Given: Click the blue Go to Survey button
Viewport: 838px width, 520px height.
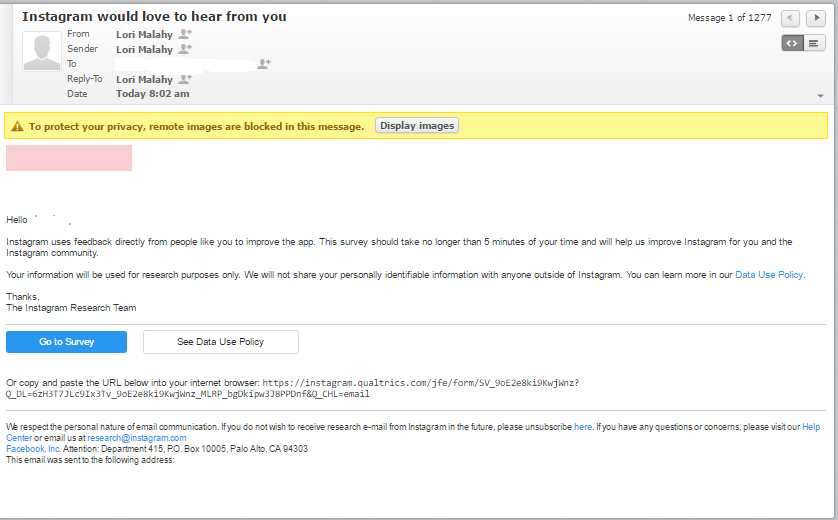Looking at the screenshot, I should 66,342.
